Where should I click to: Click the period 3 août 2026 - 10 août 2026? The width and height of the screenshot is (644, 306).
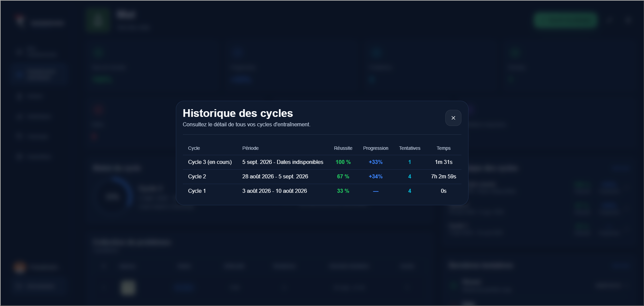point(275,191)
